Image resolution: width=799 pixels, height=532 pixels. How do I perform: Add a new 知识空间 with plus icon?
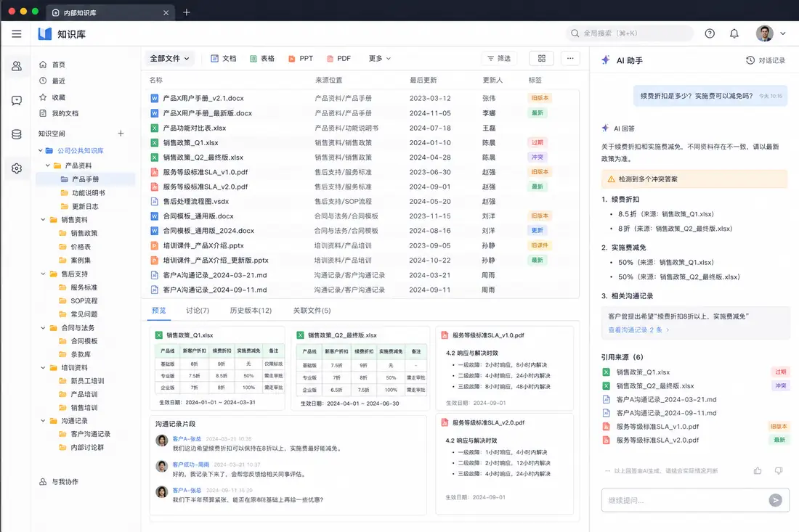(121, 134)
